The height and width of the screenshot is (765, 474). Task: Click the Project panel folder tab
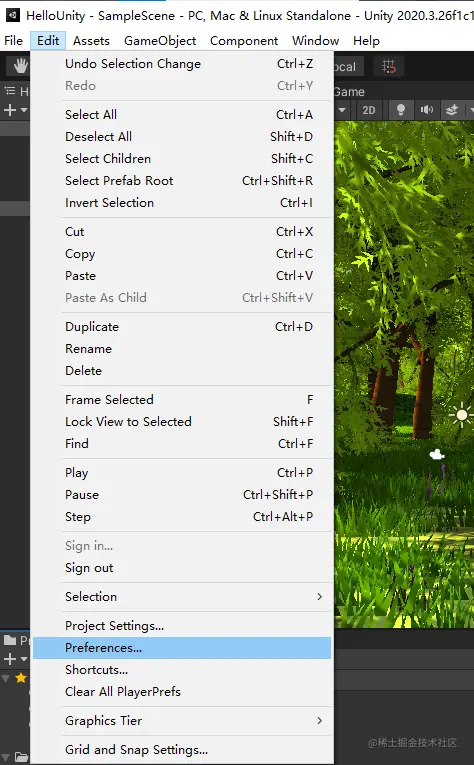pyautogui.click(x=10, y=640)
